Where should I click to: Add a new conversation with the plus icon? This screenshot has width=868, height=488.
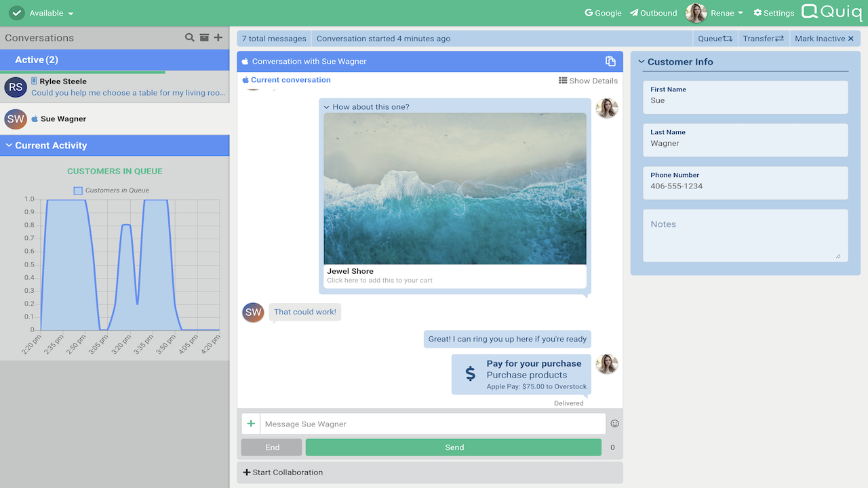click(218, 38)
